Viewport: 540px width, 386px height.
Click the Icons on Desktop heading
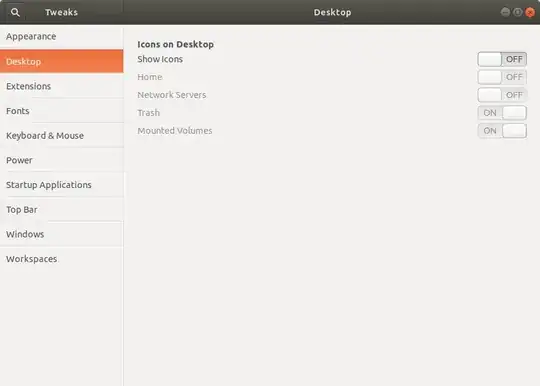pos(175,44)
